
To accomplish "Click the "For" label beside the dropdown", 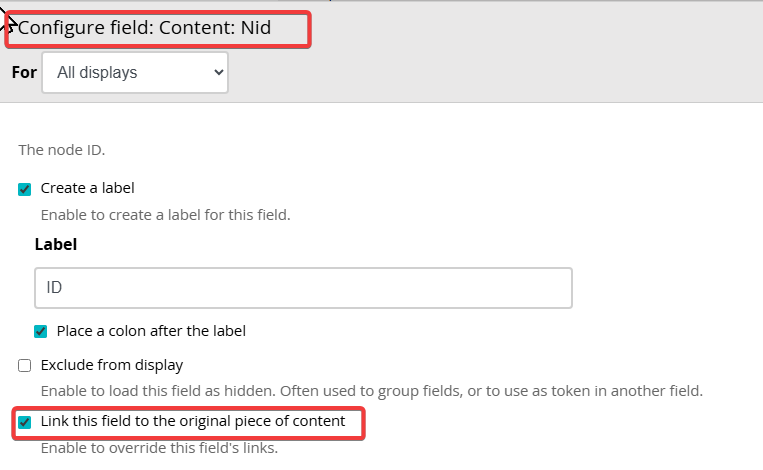I will [x=24, y=73].
